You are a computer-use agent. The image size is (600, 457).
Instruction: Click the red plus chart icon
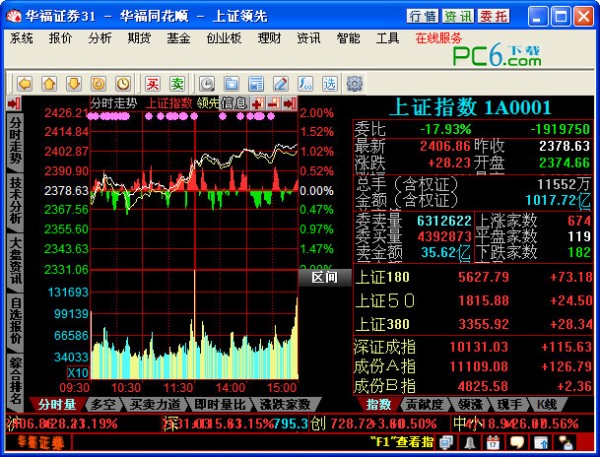pyautogui.click(x=258, y=103)
